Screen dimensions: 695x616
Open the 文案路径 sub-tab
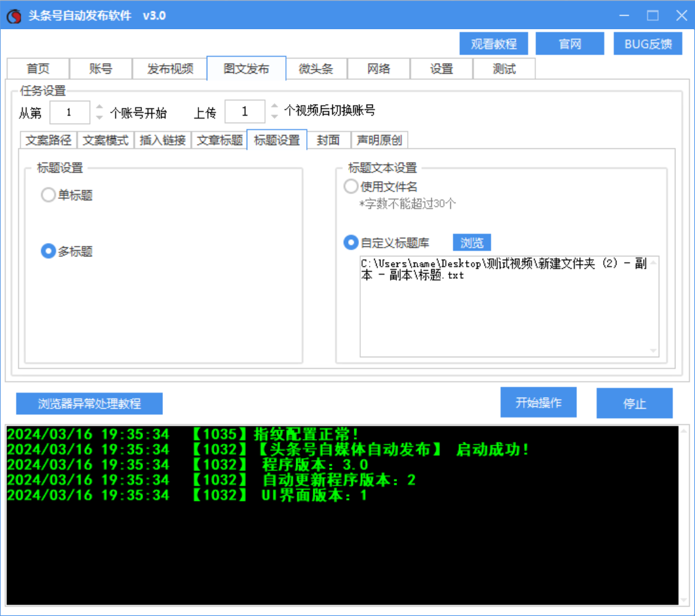[x=48, y=140]
